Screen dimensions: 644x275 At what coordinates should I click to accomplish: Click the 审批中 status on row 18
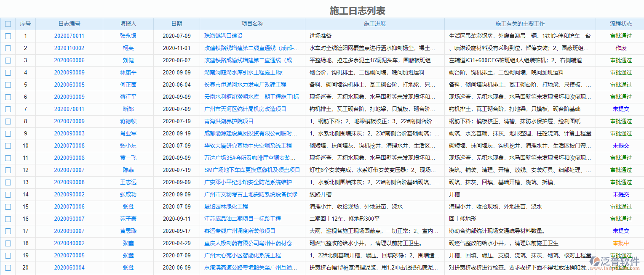point(620,243)
